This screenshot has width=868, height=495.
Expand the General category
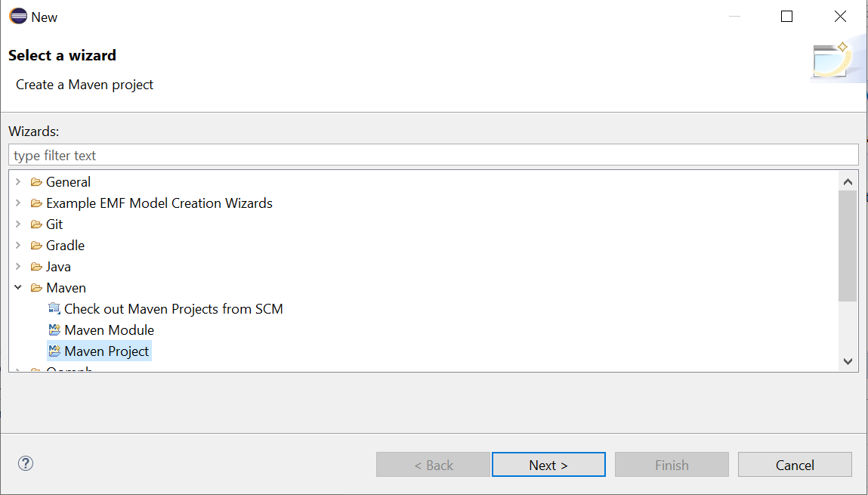pyautogui.click(x=17, y=181)
